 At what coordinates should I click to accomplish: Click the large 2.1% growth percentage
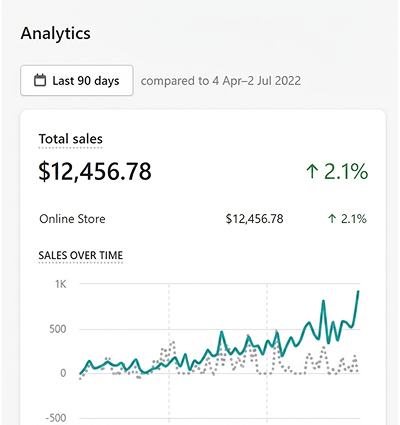[346, 172]
